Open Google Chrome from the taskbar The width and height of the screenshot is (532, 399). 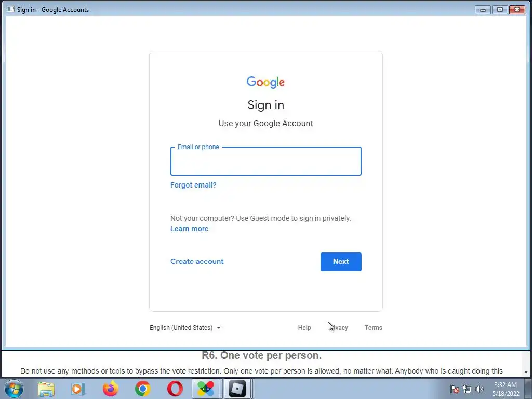143,389
